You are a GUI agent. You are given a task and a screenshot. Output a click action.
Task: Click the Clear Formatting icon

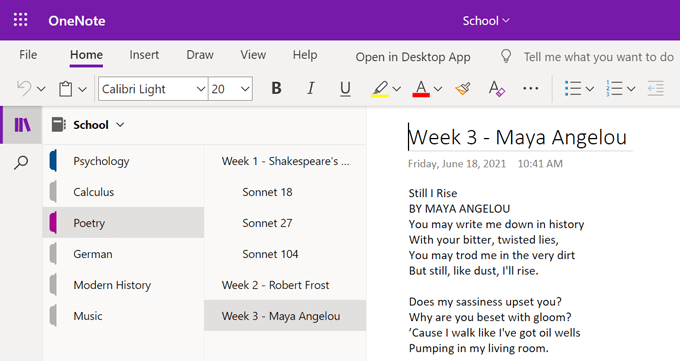tap(497, 89)
